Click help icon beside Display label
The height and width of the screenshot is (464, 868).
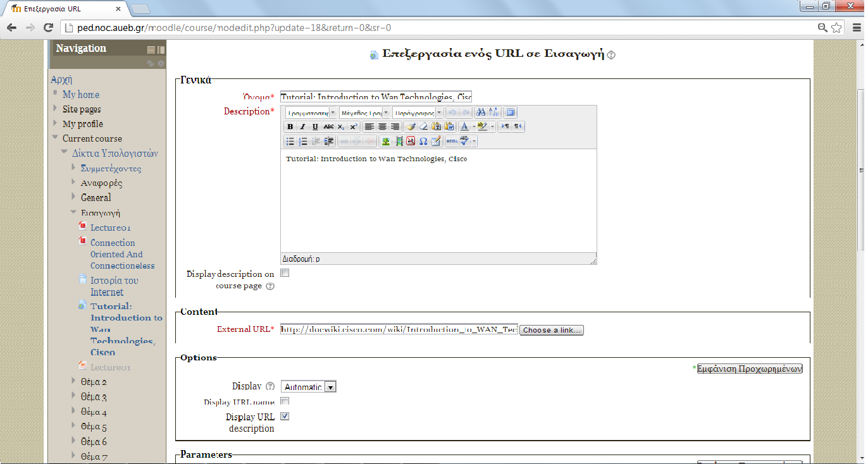coord(270,386)
